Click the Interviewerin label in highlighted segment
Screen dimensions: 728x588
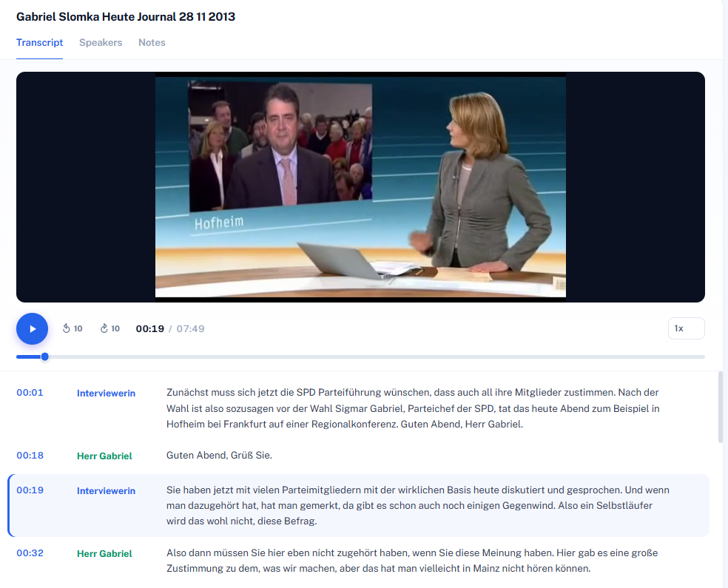tap(106, 490)
